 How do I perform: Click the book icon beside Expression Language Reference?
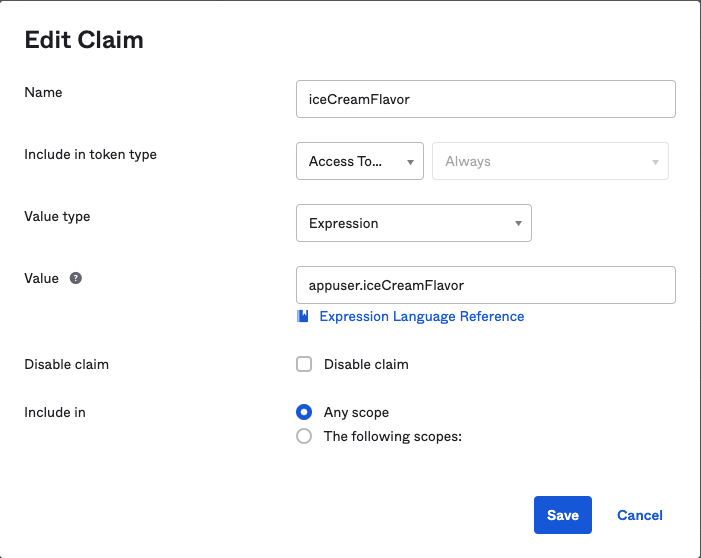coord(304,316)
